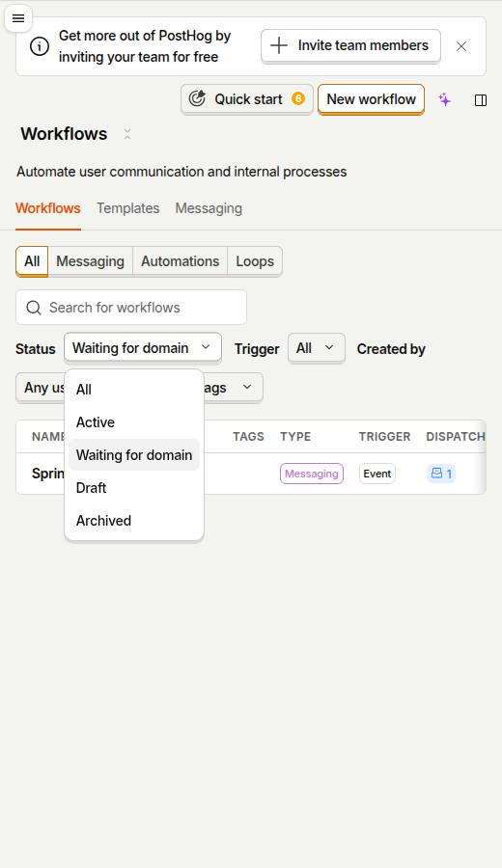Click the info icon in the invite banner
502x868 pixels.
(x=40, y=46)
